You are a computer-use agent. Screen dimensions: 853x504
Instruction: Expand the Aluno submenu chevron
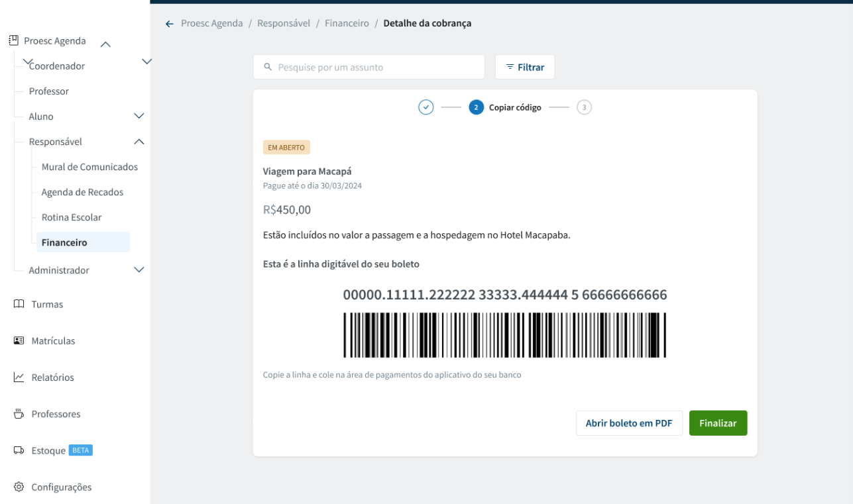(139, 116)
